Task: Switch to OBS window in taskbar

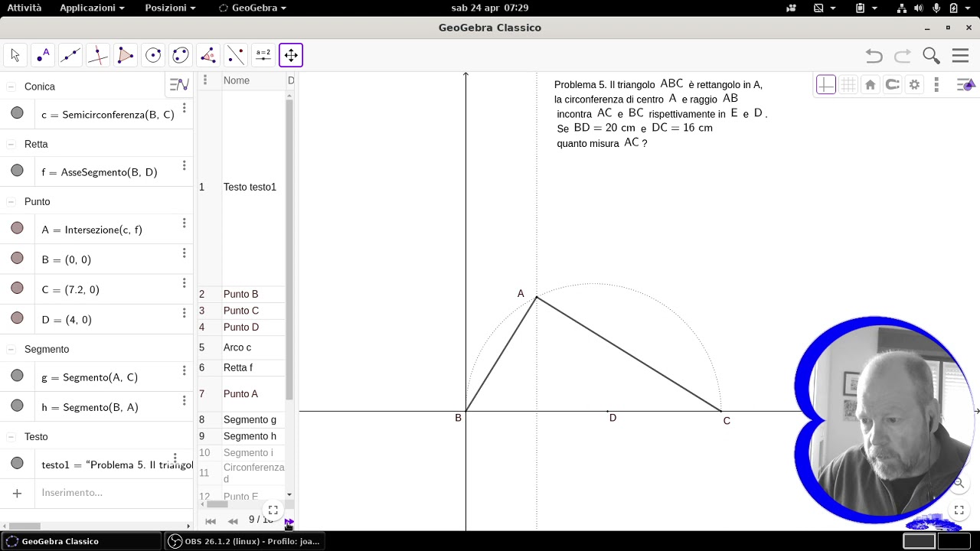Action: 245,541
